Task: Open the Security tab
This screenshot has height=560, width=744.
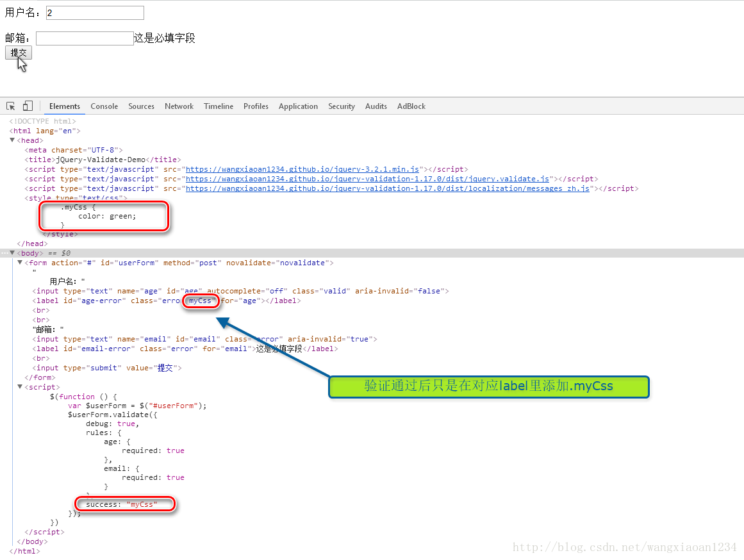Action: [341, 106]
